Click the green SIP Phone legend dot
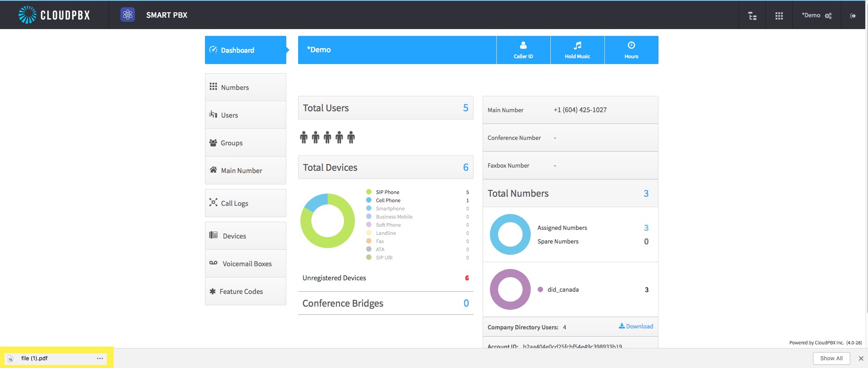Viewport: 868px width, 368px height. coord(369,192)
